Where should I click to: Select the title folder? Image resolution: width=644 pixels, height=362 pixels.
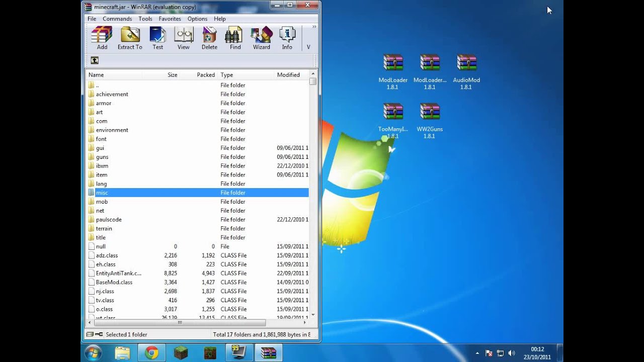click(197, 237)
